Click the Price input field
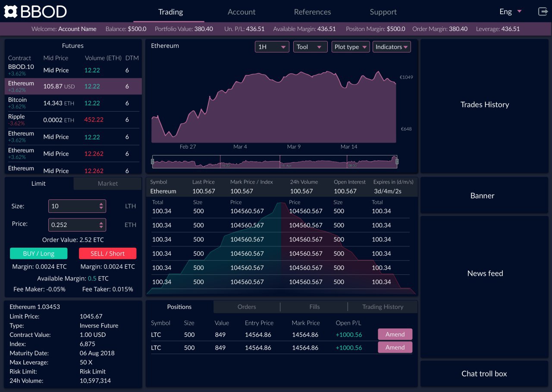 point(77,224)
